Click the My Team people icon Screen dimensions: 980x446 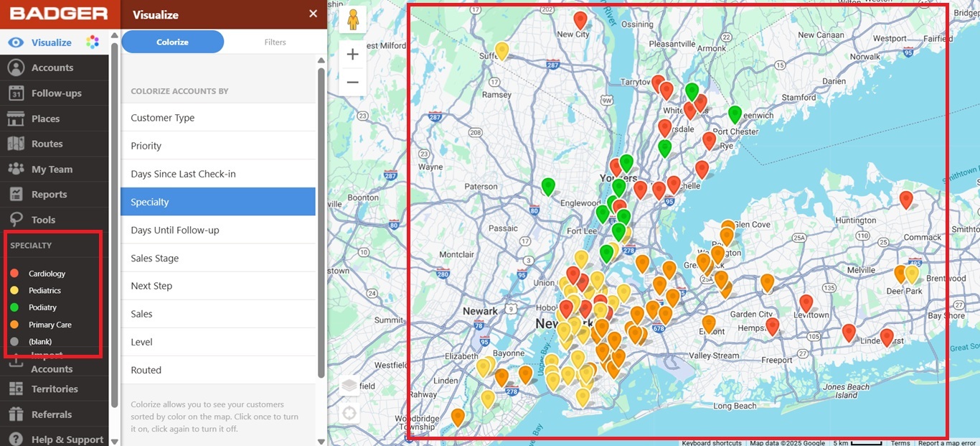[x=16, y=169]
